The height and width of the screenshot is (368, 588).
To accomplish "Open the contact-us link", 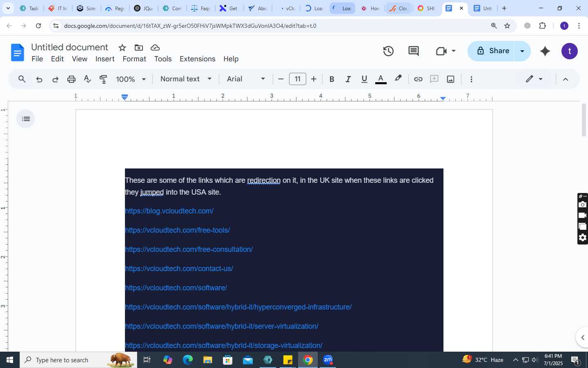I will [179, 269].
